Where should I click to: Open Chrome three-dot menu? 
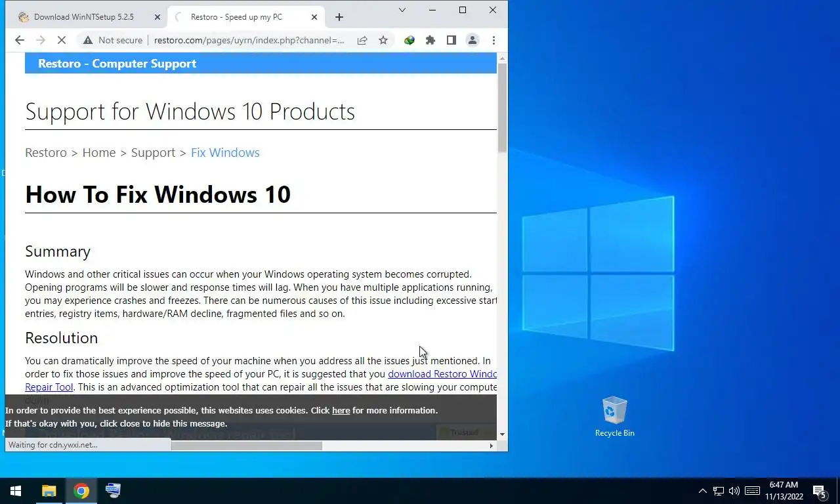[493, 40]
